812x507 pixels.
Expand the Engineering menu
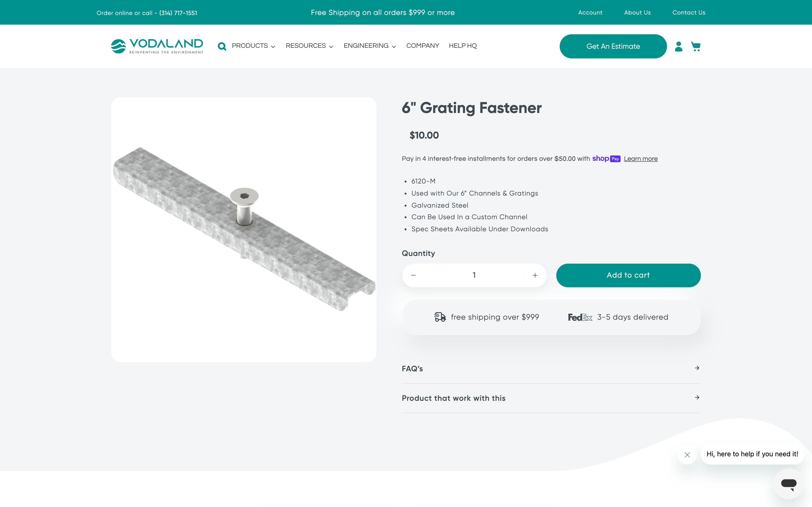(370, 46)
